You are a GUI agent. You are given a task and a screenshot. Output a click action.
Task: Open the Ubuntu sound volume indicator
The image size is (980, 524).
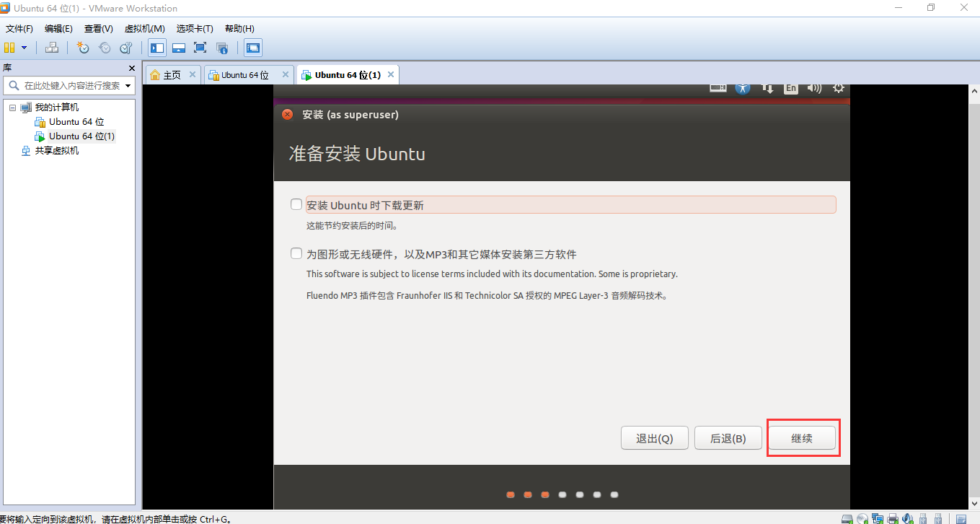(x=814, y=88)
